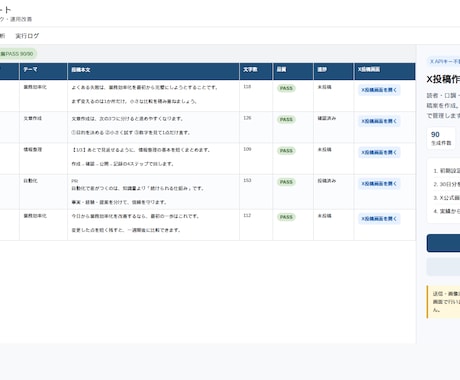Click the PASS 90/90 badge above the table
Viewport: 460px width, 380px height.
pyautogui.click(x=17, y=54)
